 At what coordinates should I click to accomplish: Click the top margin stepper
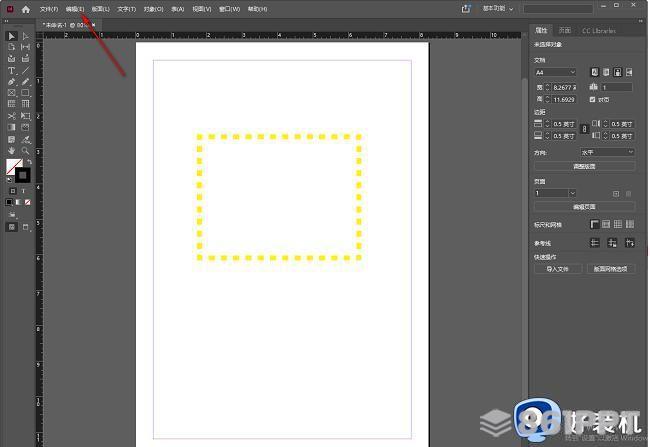click(548, 124)
